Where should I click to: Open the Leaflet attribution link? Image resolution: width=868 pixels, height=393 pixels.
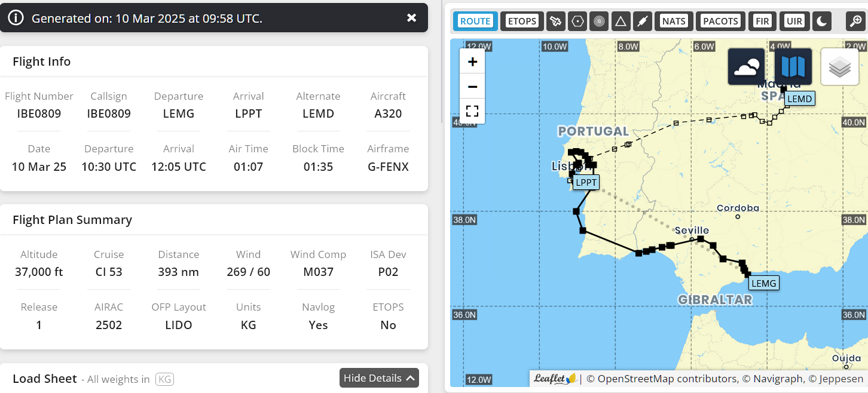pos(555,379)
